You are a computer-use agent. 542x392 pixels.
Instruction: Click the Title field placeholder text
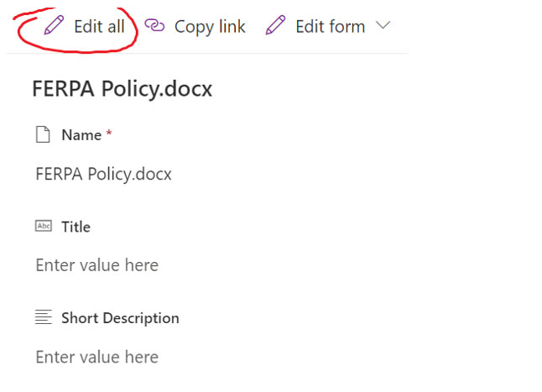[97, 265]
